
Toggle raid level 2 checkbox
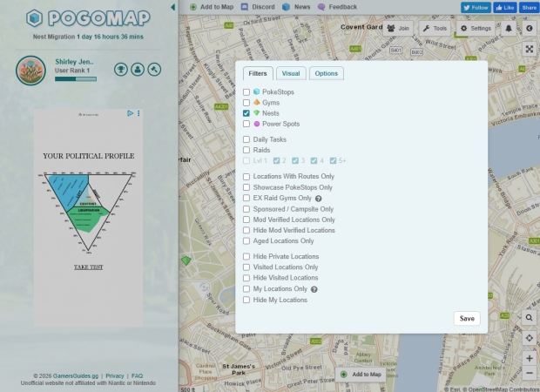click(276, 160)
